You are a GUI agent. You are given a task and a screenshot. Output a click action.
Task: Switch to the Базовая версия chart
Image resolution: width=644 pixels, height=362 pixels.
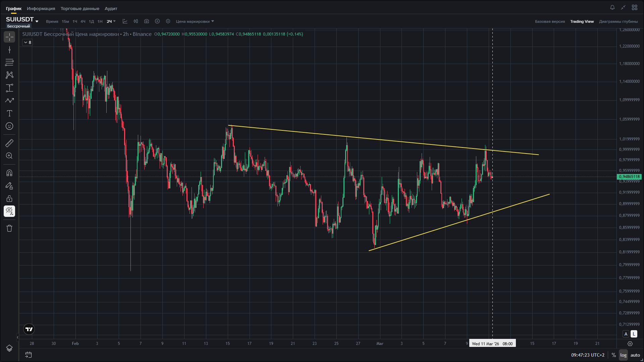click(x=550, y=21)
